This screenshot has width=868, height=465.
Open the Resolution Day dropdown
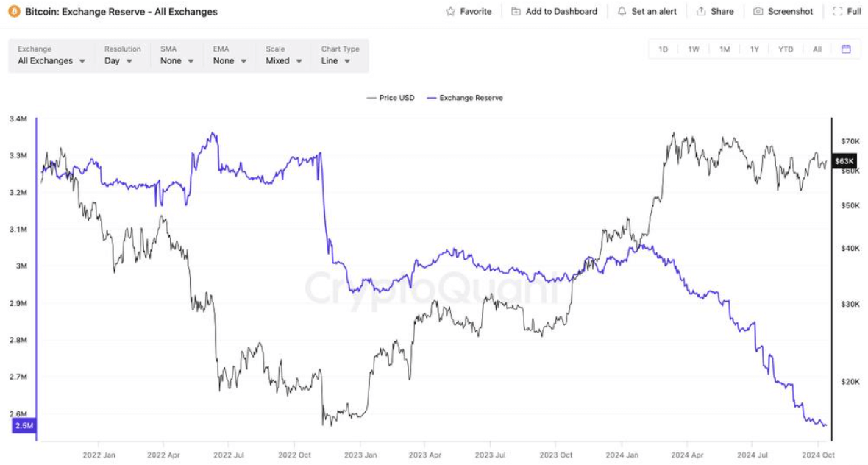[118, 61]
